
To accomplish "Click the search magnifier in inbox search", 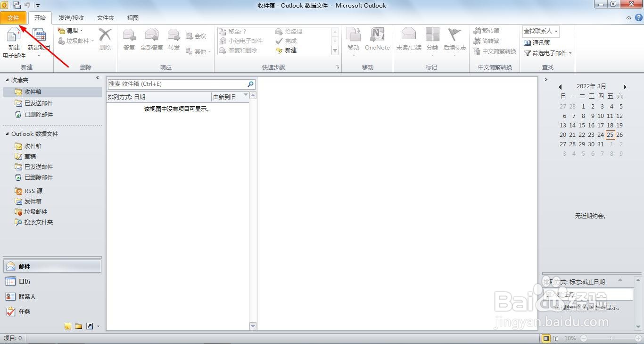I will pos(250,84).
